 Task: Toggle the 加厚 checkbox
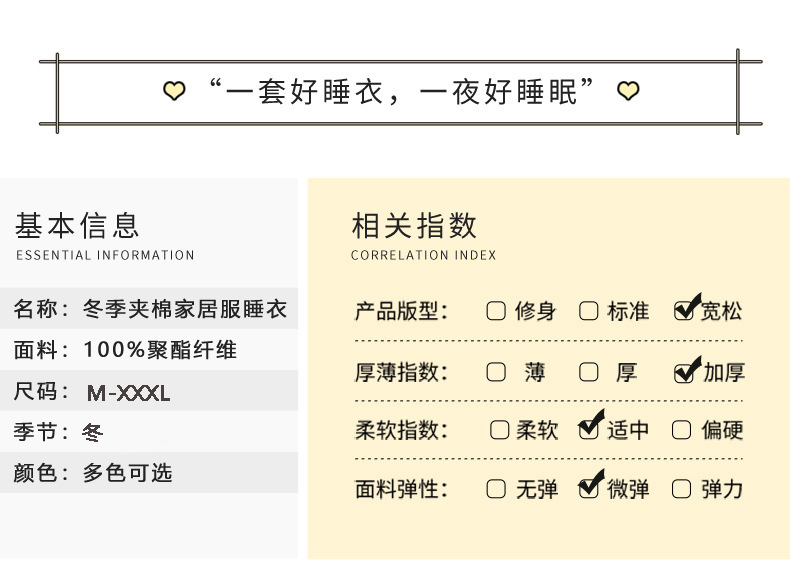[684, 373]
